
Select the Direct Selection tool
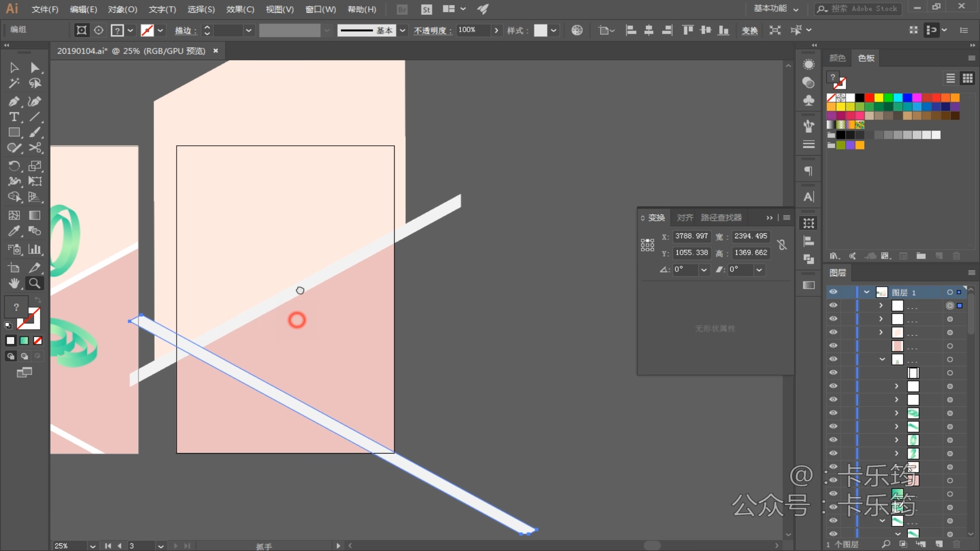(x=34, y=68)
